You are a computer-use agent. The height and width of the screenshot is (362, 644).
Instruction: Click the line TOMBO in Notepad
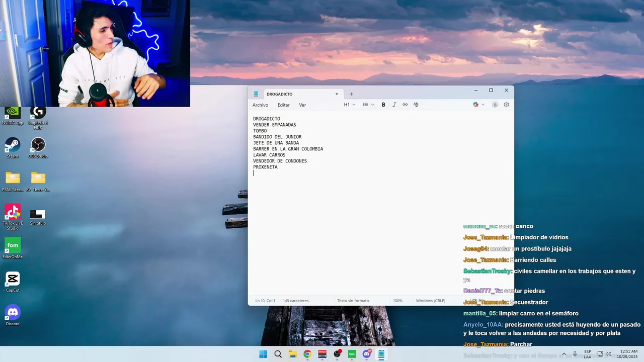260,131
